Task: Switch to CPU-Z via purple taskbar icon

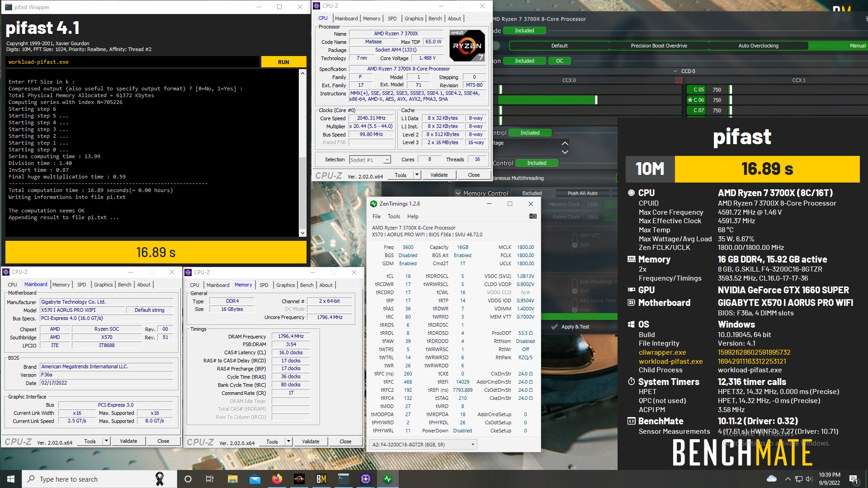Action: click(366, 479)
